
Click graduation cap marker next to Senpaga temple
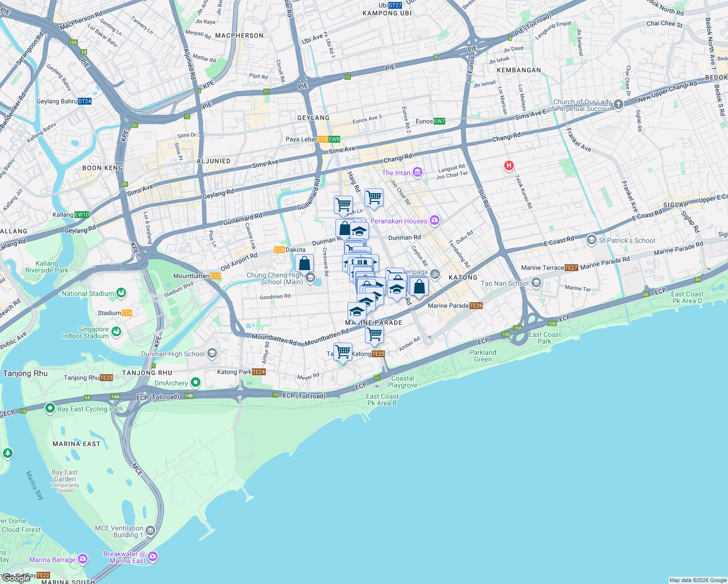(x=397, y=290)
